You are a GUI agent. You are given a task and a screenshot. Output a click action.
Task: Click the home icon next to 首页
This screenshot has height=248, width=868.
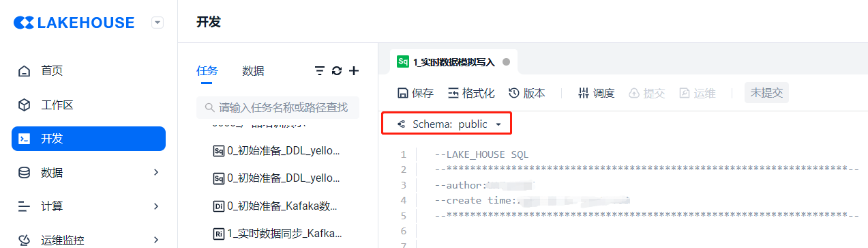[25, 71]
